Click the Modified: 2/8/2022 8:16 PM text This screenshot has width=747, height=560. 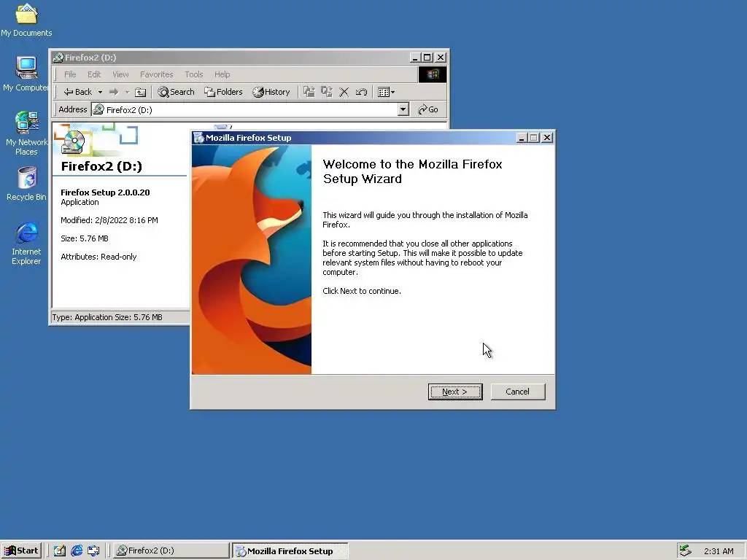point(109,220)
